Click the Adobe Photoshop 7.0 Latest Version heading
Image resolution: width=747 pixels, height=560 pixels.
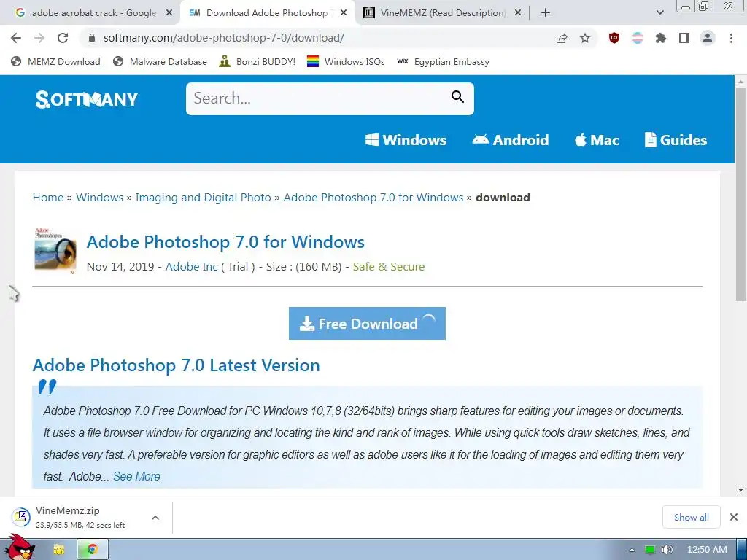click(x=177, y=365)
